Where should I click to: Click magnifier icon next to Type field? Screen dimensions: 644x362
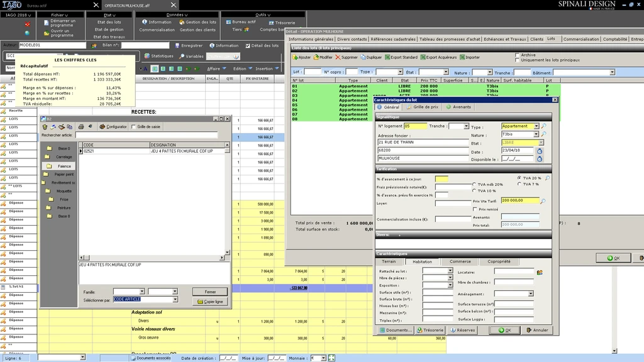coord(543,126)
